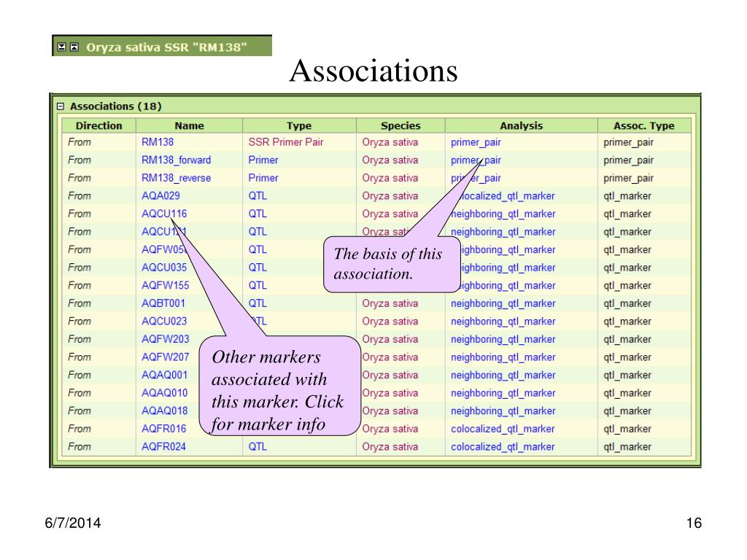Click Oryza sativa species in the AQFR024 row

coord(390,447)
